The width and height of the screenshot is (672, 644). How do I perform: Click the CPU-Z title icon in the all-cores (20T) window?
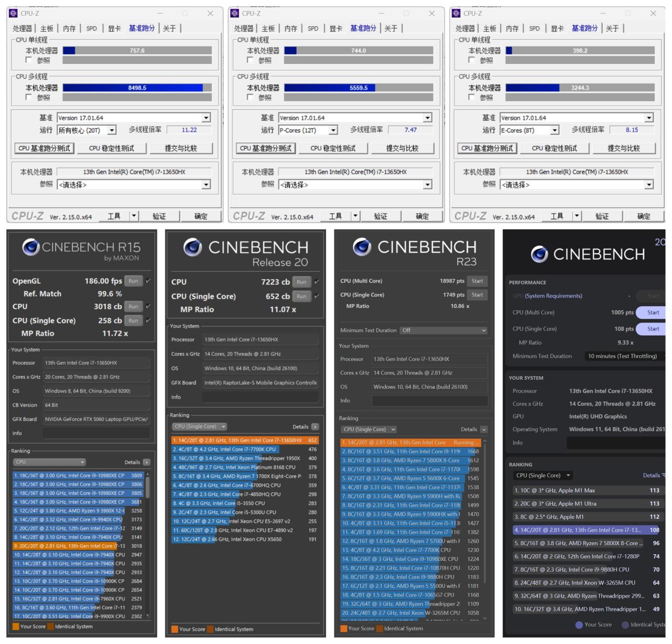tap(13, 14)
